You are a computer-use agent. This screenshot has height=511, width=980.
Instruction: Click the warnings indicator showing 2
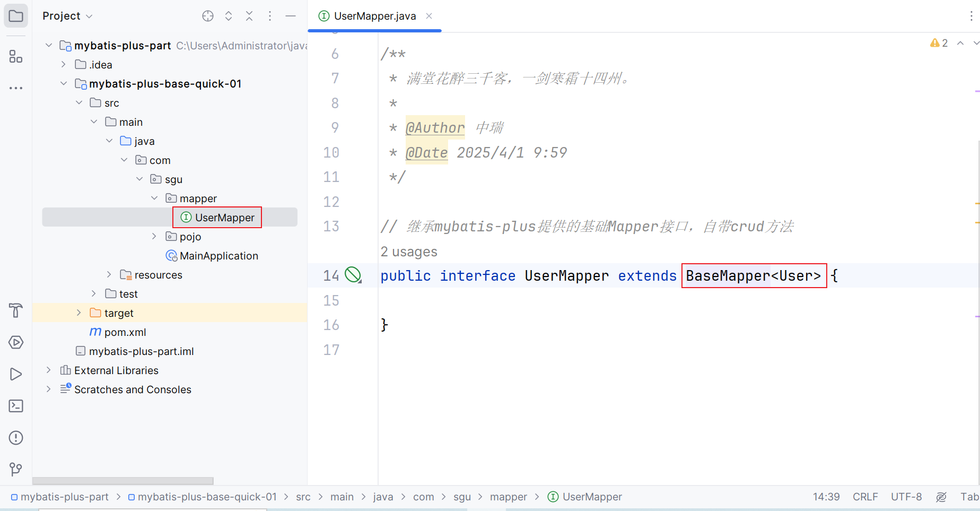tap(939, 43)
